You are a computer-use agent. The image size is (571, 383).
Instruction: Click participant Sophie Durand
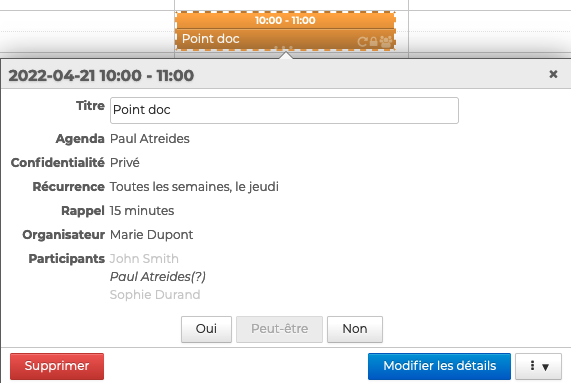point(155,295)
